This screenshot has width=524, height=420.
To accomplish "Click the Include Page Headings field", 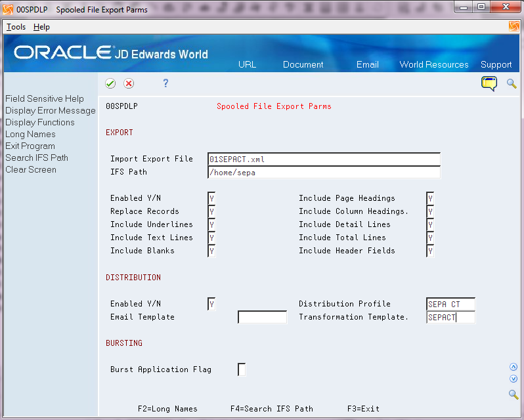I will [x=430, y=198].
